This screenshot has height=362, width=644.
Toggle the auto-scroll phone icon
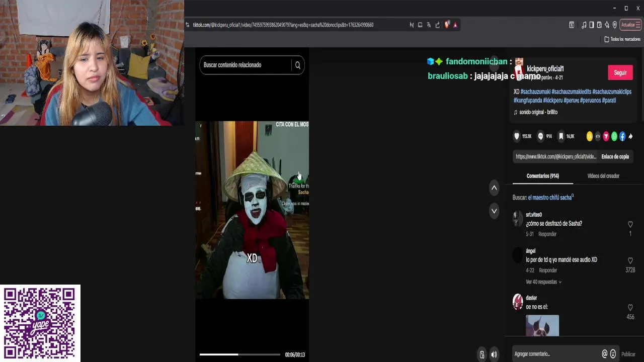[x=482, y=354]
